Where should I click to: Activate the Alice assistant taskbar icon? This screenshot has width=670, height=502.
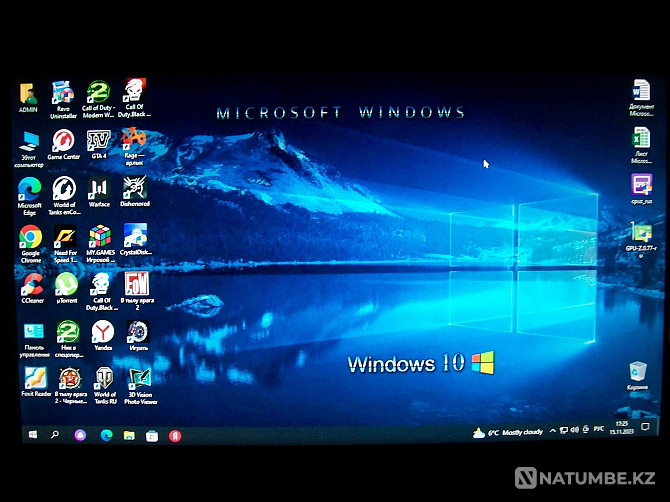tap(80, 435)
